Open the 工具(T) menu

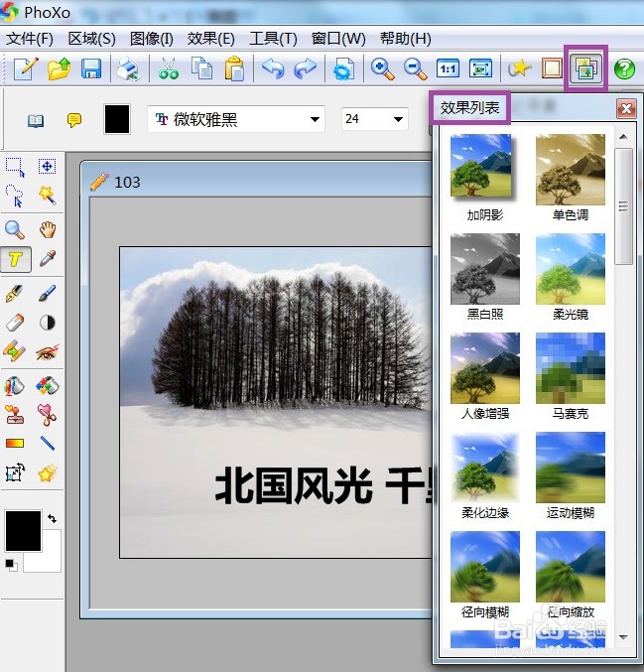273,39
